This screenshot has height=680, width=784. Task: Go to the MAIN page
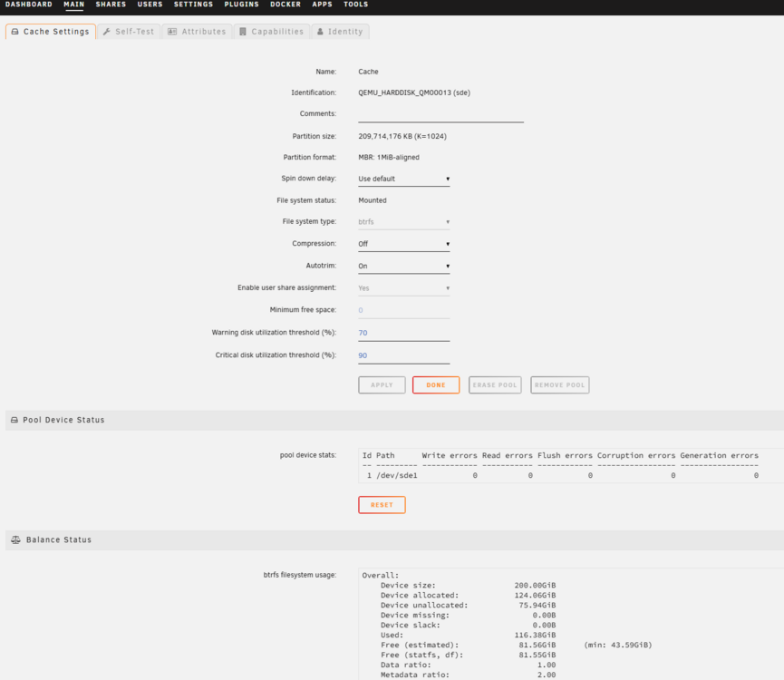pyautogui.click(x=74, y=5)
